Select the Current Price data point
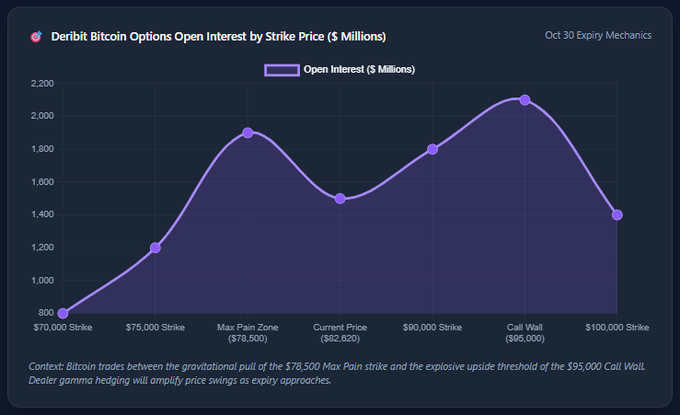 click(340, 199)
